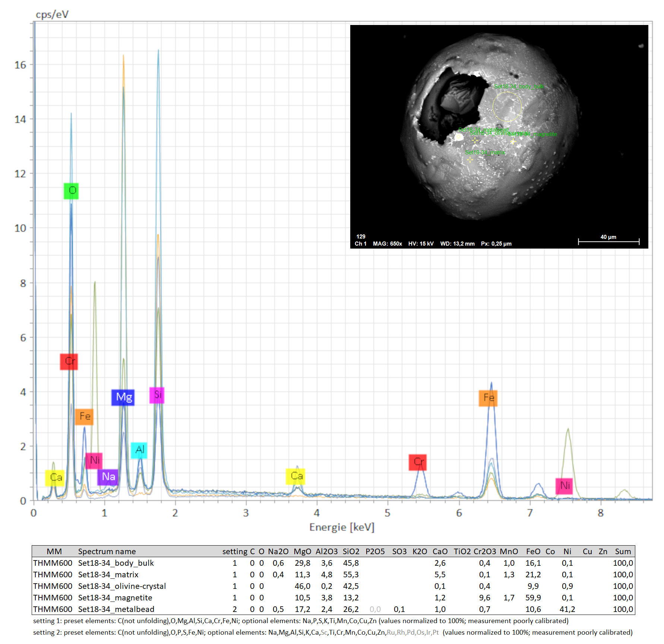Click the SiO2 column header
The image size is (664, 644).
[x=351, y=551]
